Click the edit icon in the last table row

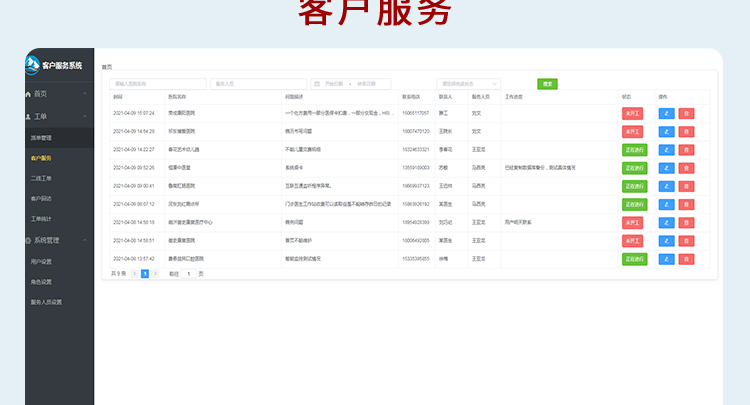click(667, 259)
